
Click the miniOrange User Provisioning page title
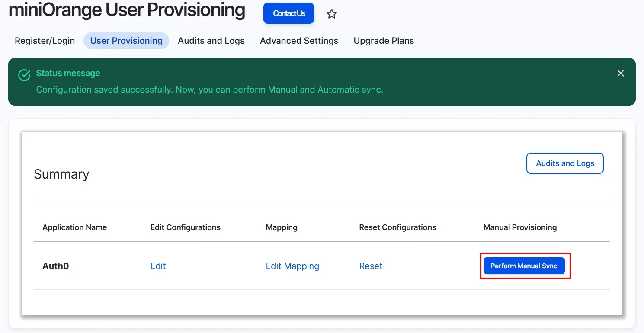pos(127,10)
